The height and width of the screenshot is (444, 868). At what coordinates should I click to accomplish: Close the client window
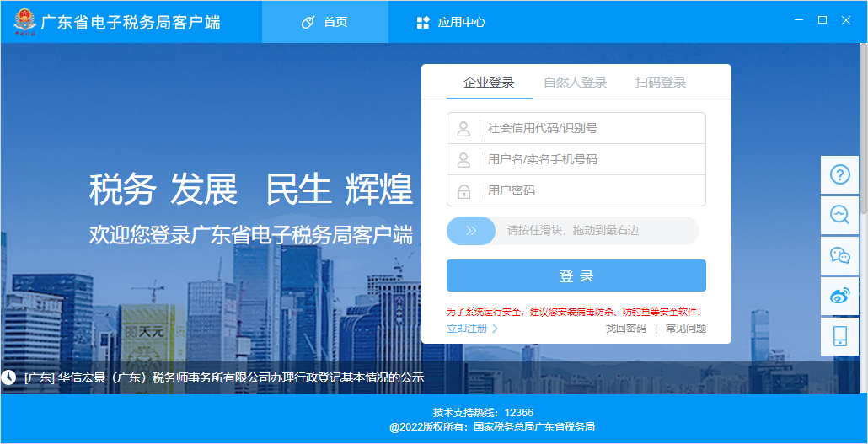pyautogui.click(x=846, y=20)
